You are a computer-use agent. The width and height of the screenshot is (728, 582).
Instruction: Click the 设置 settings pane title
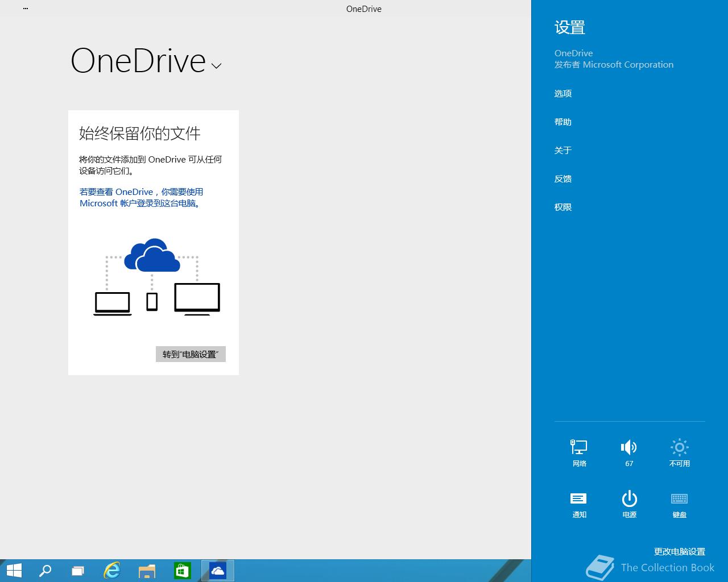pyautogui.click(x=570, y=27)
